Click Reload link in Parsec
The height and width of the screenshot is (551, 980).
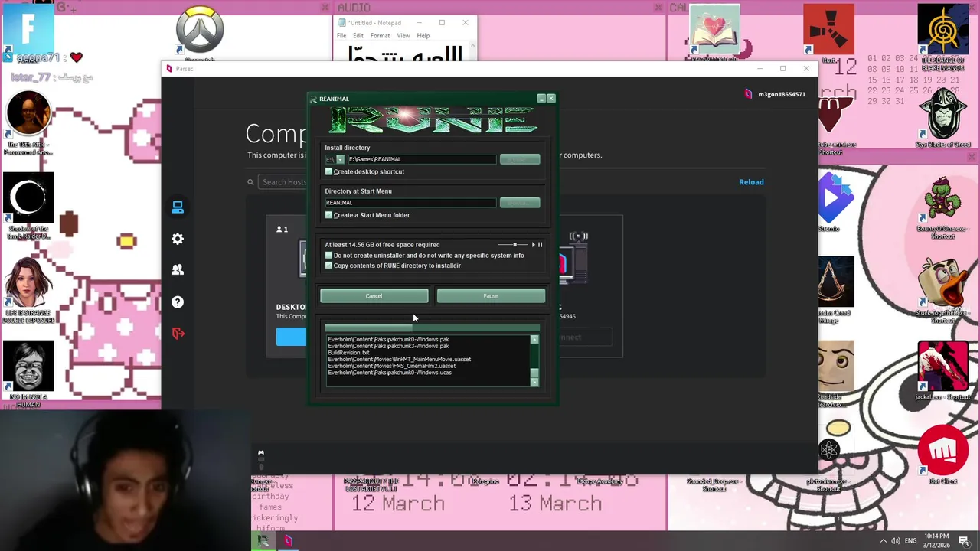[x=751, y=182]
